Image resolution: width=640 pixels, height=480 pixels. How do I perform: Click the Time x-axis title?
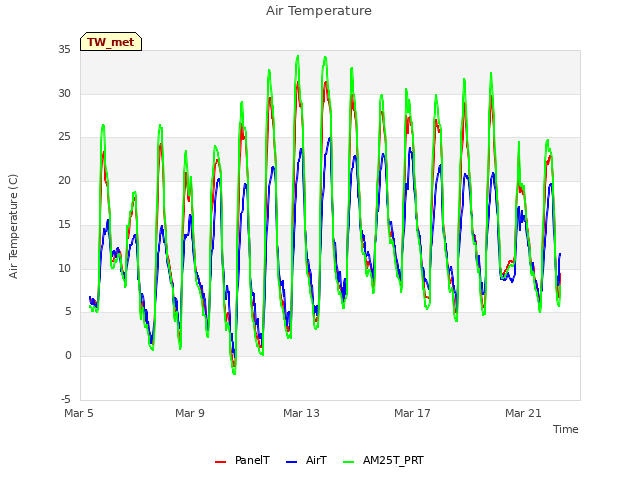click(566, 429)
